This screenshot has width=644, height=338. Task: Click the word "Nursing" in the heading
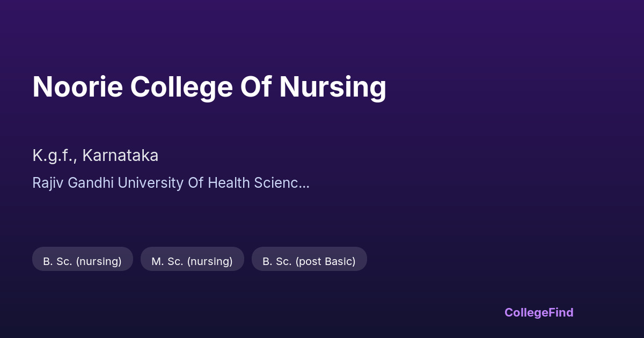click(x=332, y=87)
